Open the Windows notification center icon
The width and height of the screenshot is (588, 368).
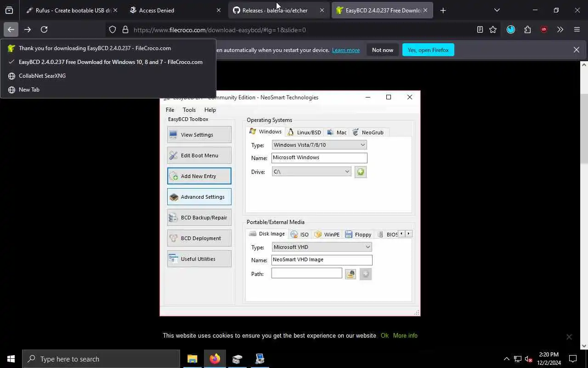pos(573,359)
